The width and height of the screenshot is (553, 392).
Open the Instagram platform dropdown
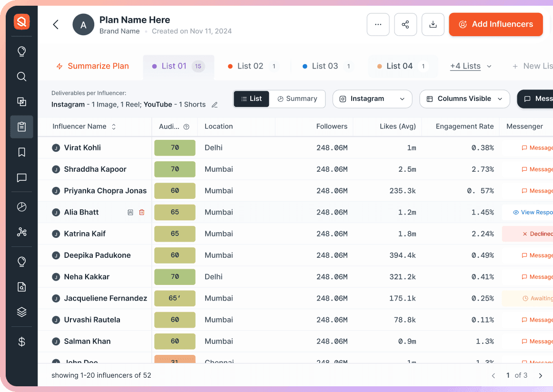(x=372, y=99)
